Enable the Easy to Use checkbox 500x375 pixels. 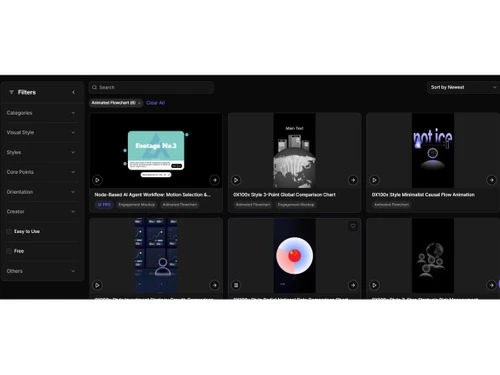9,231
